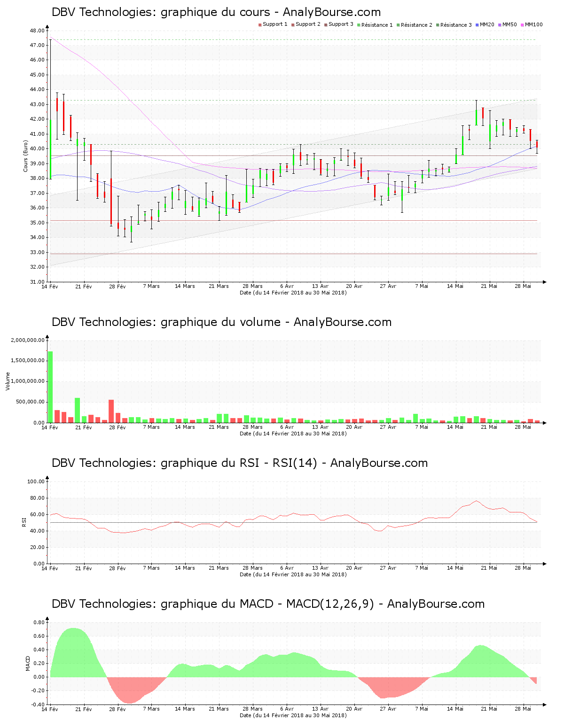Click '27 Avr' on the MACD chart date axis

click(x=388, y=709)
